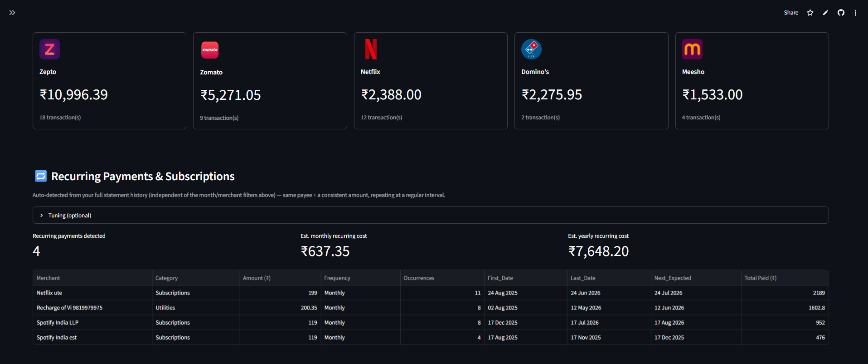Select the 'Spotify India est' merchant cell

pyautogui.click(x=92, y=337)
